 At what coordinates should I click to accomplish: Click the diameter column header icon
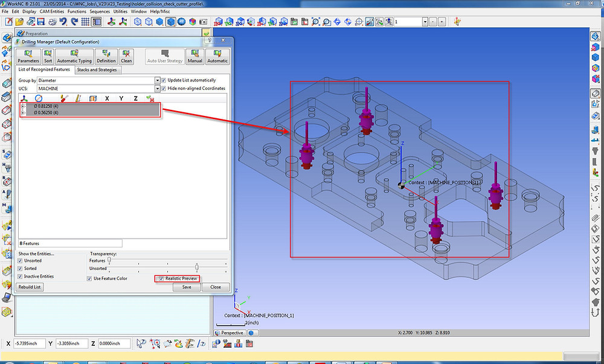39,98
